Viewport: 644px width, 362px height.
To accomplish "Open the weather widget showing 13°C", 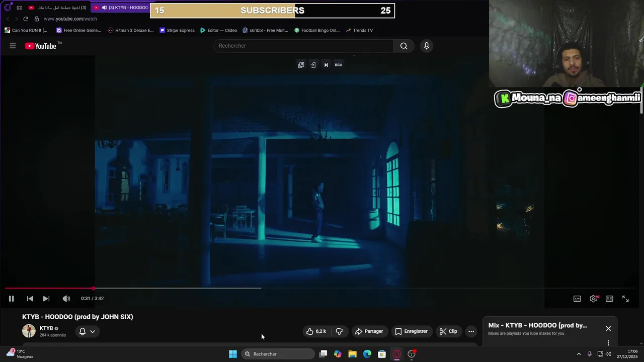I will point(20,354).
